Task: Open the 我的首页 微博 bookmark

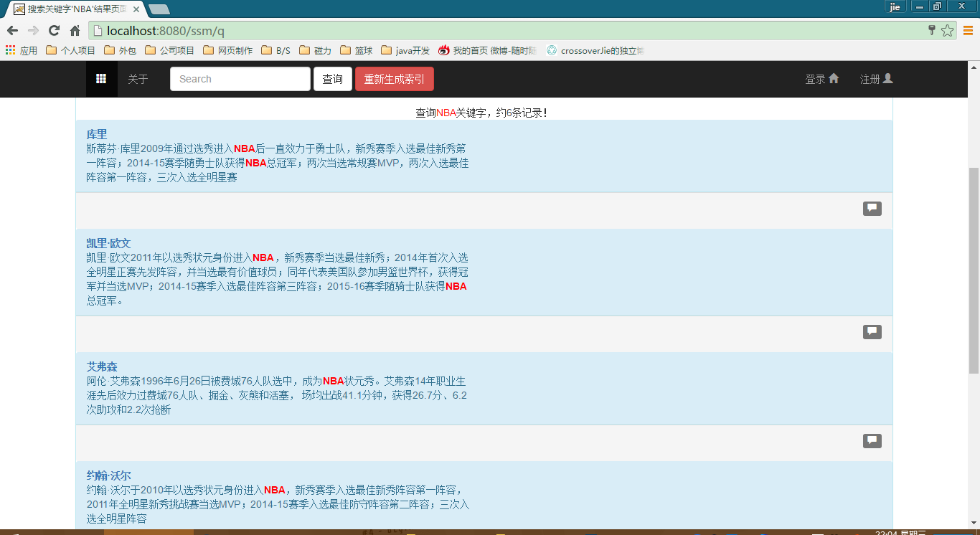Action: 488,50
